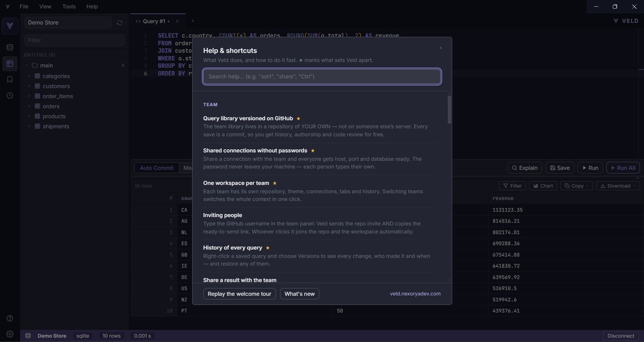
Task: Expand the shipments table node
Action: click(x=29, y=126)
